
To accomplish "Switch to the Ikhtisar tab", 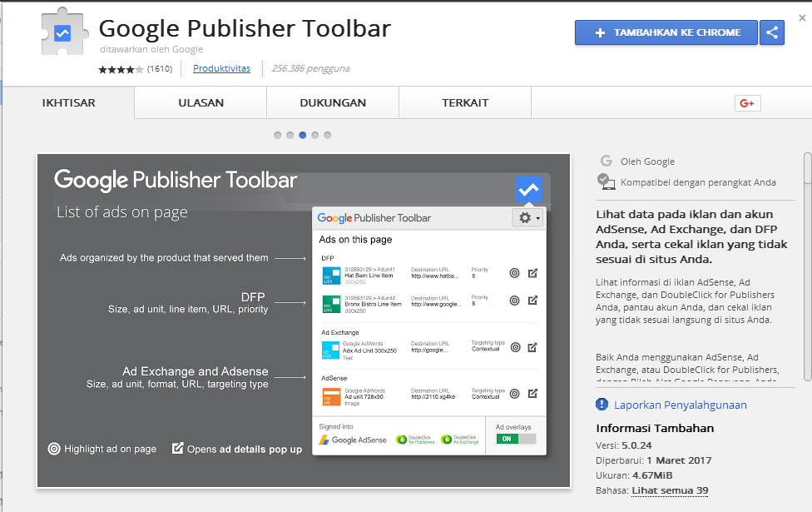I will click(x=69, y=102).
